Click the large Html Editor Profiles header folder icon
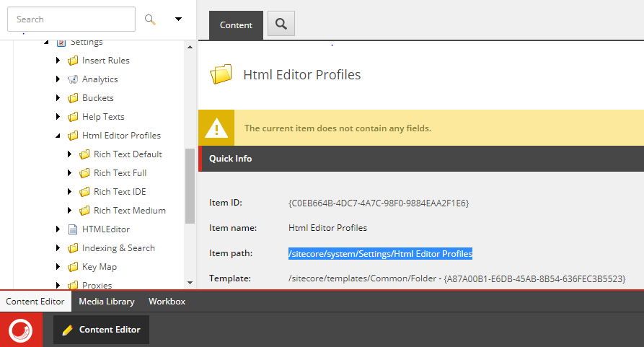Screen dimensions: 644x347 click(221, 74)
